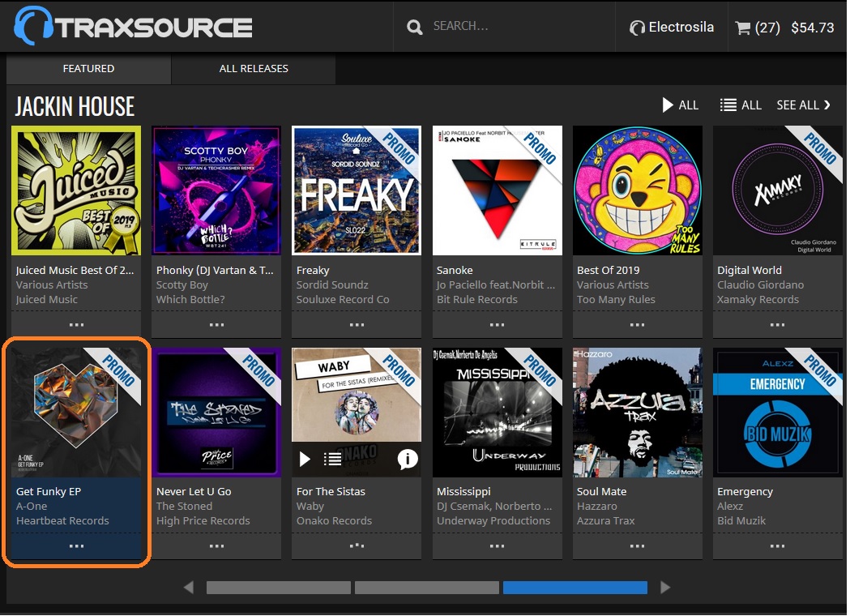The height and width of the screenshot is (616, 850).
Task: Expand options under Juiced Music Best Of
Action: 76,325
